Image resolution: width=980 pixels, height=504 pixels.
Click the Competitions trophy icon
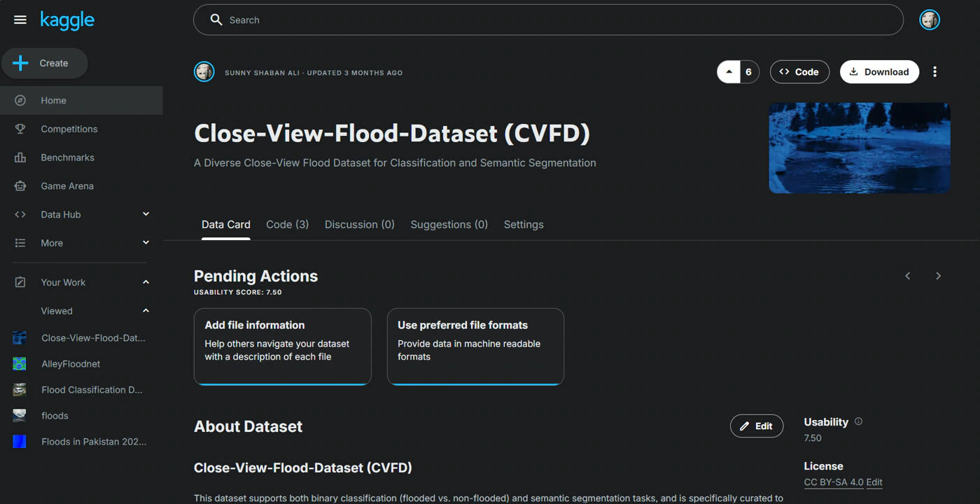click(x=20, y=129)
